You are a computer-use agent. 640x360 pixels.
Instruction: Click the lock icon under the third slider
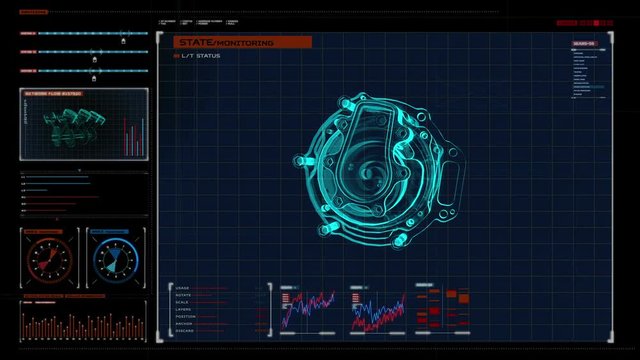click(x=94, y=78)
